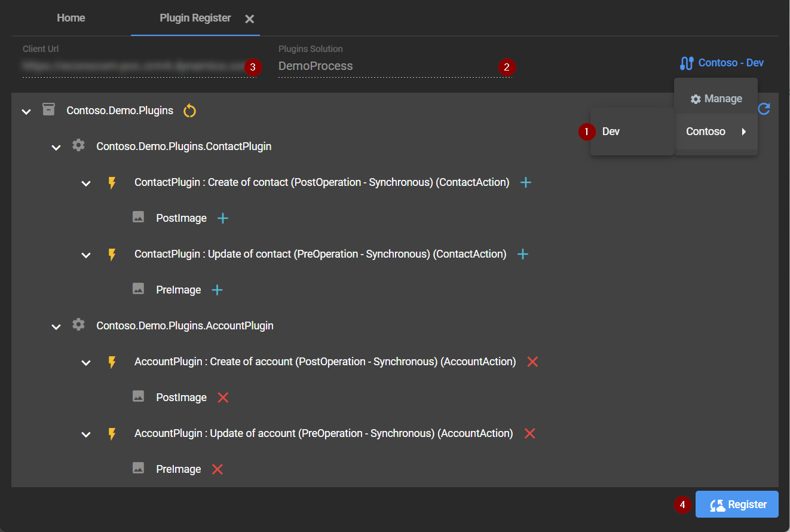Add image to ContactPlugin Create step PostImage
The width and height of the screenshot is (790, 532).
point(223,218)
